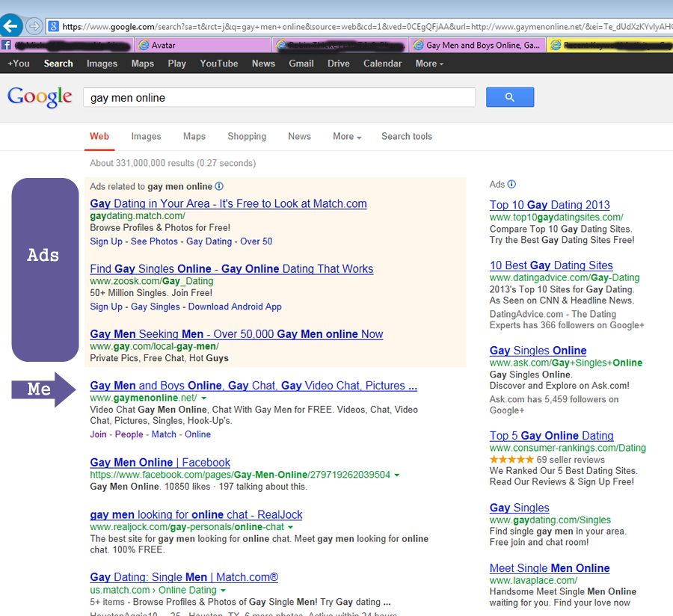
Task: Open the More dropdown beside News filter
Action: pyautogui.click(x=347, y=136)
